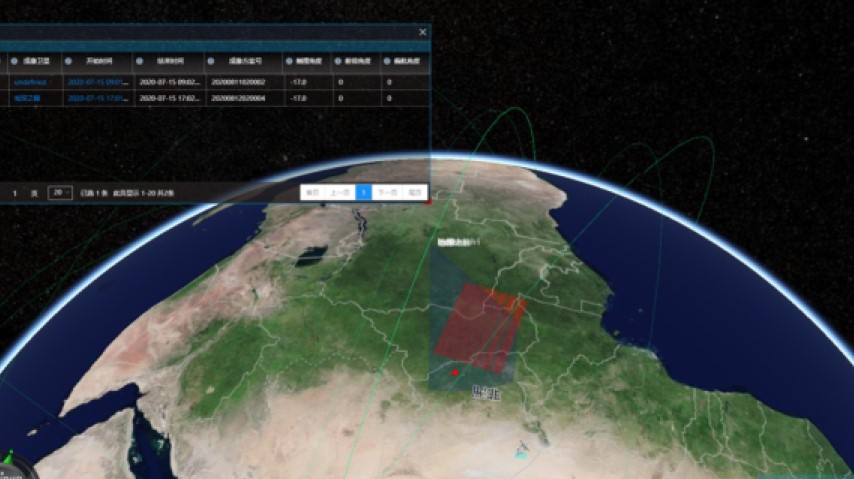
Task: Close the imaging results table panel
Action: (x=422, y=32)
